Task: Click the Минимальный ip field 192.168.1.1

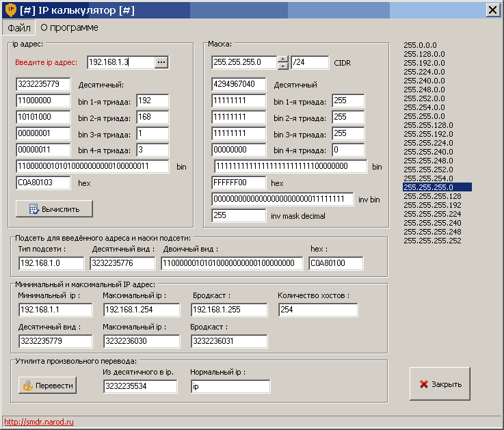Action: coord(55,310)
